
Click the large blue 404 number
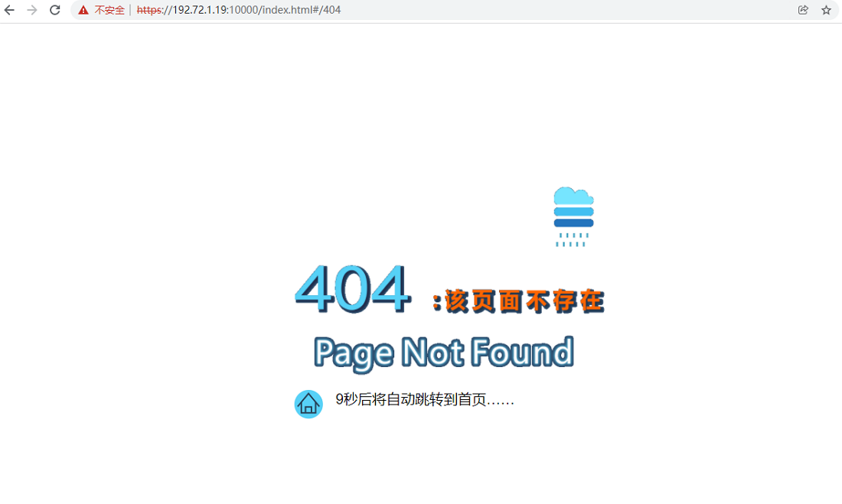coord(351,289)
